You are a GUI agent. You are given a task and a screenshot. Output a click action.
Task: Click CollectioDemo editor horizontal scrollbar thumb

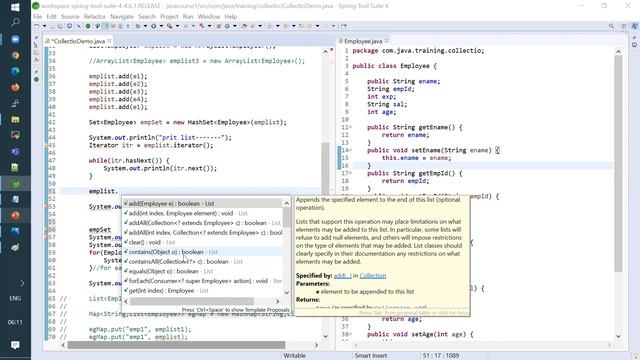[x=176, y=345]
